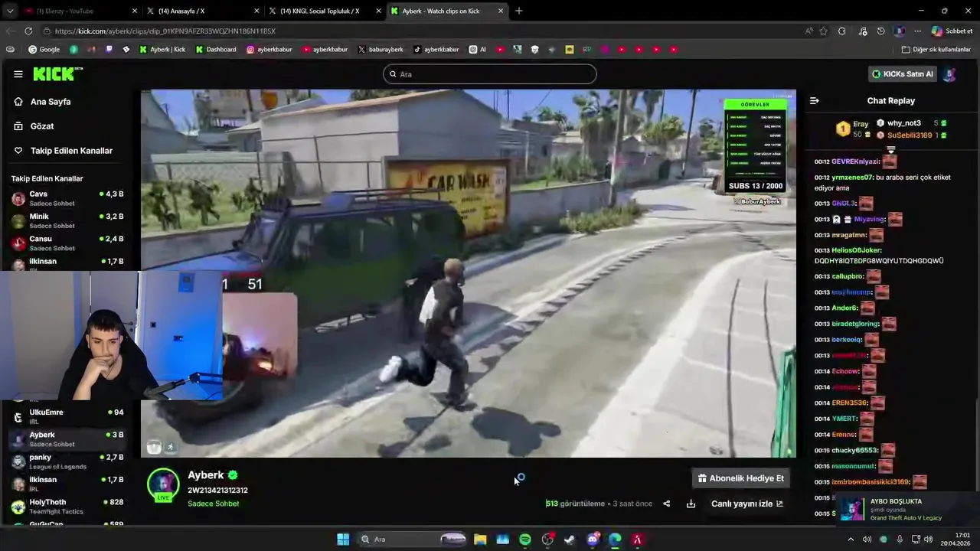This screenshot has width=980, height=551.
Task: Click gifter why_not3 in leaderboard
Action: click(x=903, y=123)
